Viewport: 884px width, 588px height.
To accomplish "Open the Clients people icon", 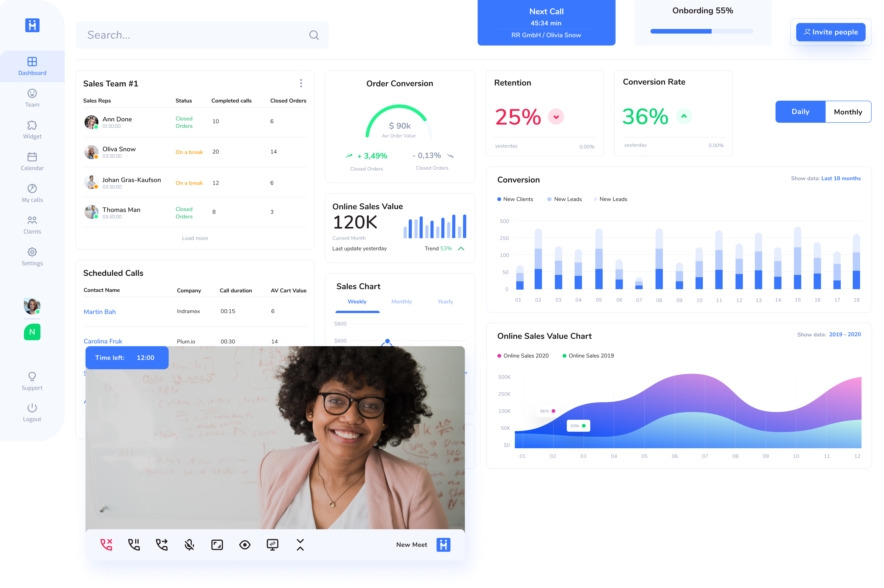I will coord(32,220).
